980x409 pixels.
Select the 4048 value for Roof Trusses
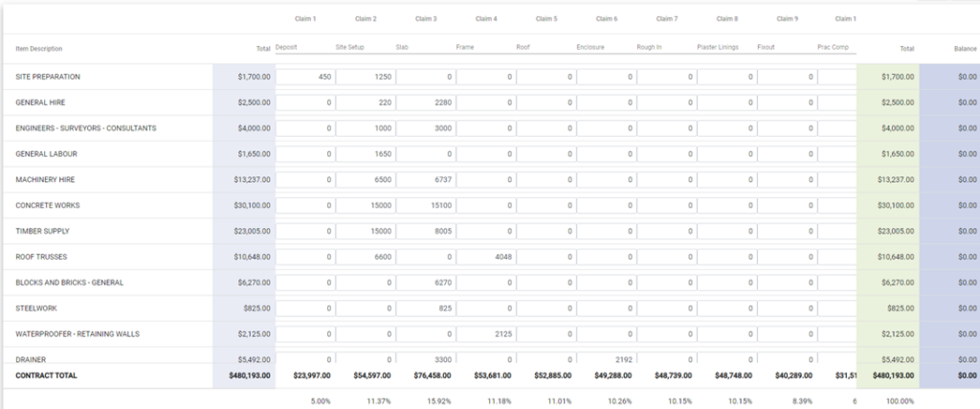pyautogui.click(x=485, y=258)
